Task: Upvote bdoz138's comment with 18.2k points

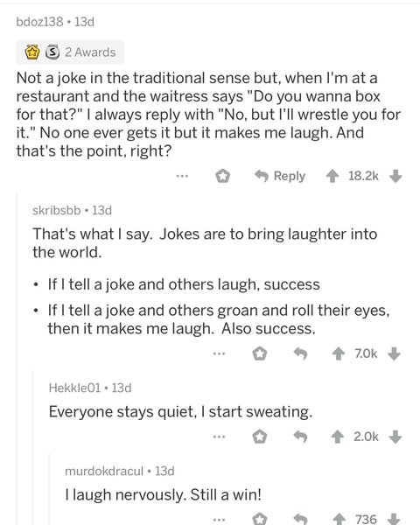Action: (332, 176)
